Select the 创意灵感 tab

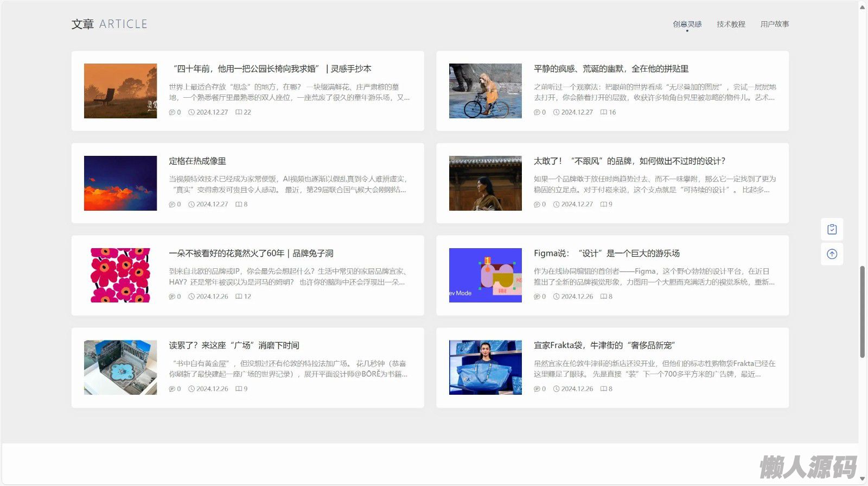pyautogui.click(x=687, y=24)
